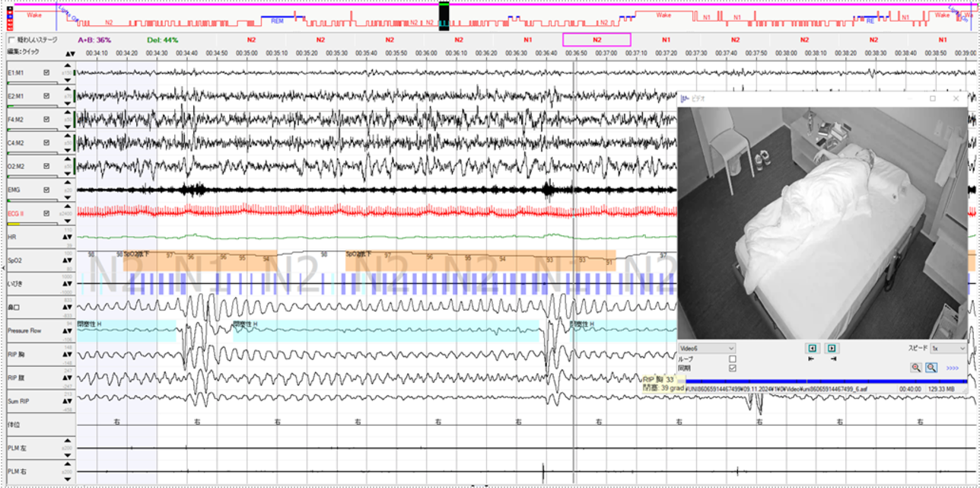Click down arrow for PLM 右 channel
This screenshot has height=488, width=980.
[68, 479]
